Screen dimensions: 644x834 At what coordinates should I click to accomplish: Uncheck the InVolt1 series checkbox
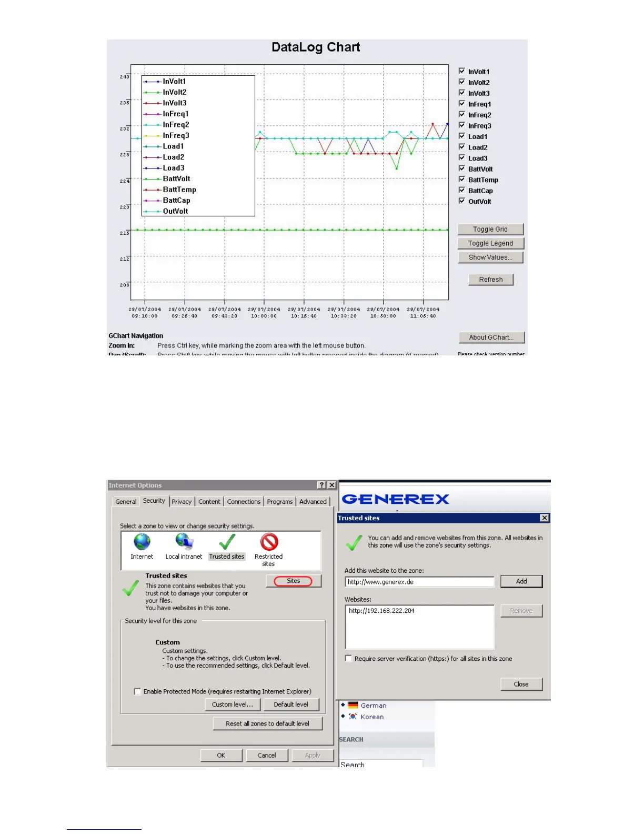[462, 71]
